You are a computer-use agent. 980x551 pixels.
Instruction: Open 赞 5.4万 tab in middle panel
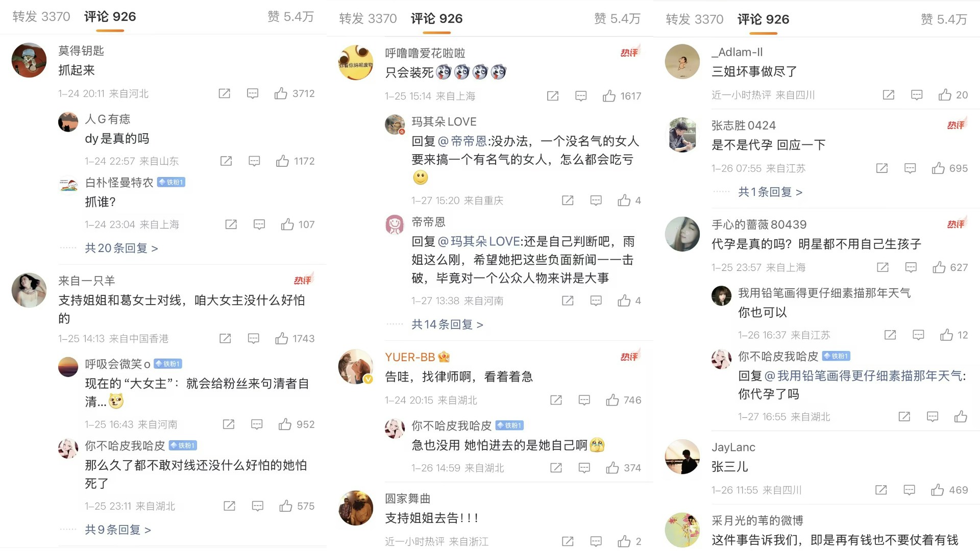[x=617, y=19]
